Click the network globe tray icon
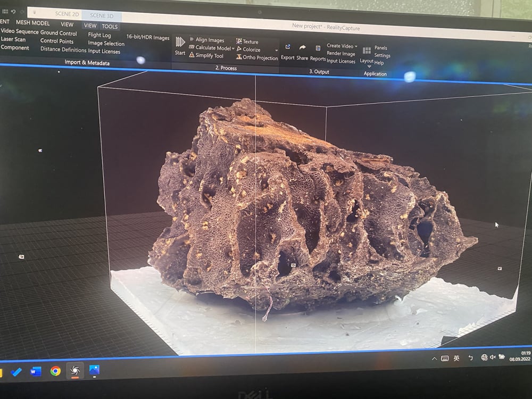The width and height of the screenshot is (532, 399). [x=484, y=358]
